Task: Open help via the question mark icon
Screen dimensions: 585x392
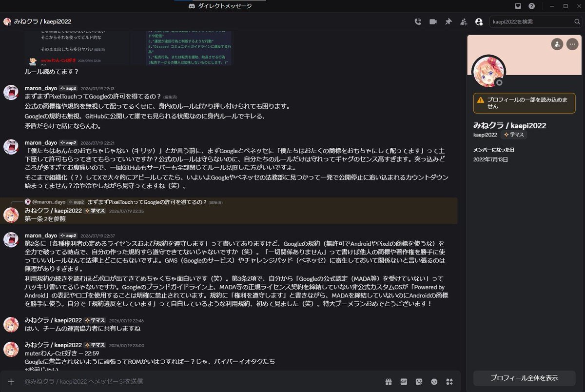Action: tap(531, 6)
